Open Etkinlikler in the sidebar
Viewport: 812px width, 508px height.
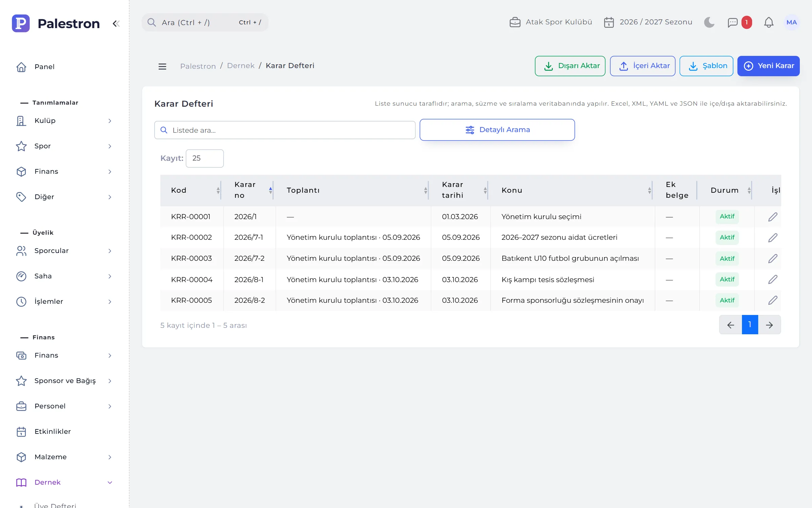pos(64,432)
